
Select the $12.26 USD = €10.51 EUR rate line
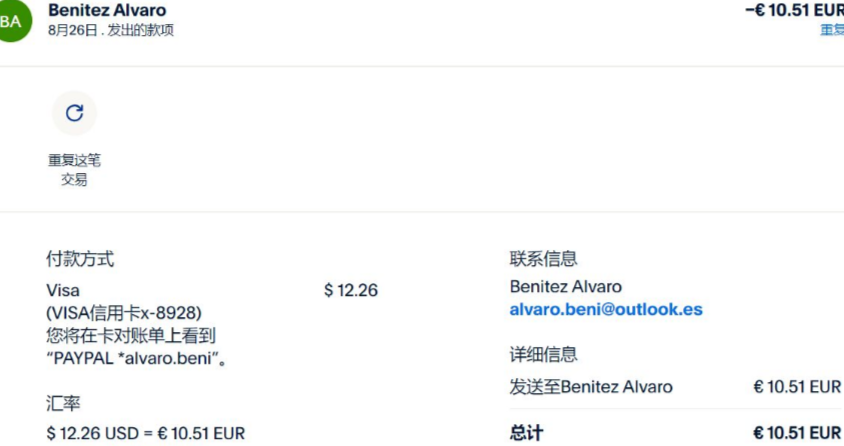click(146, 433)
